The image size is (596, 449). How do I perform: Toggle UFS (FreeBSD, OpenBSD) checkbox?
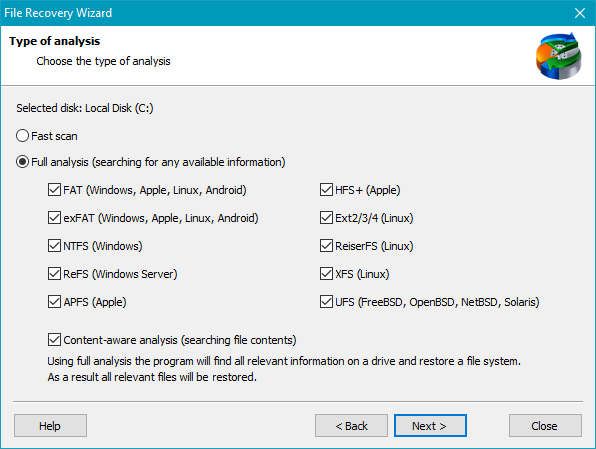pyautogui.click(x=327, y=302)
